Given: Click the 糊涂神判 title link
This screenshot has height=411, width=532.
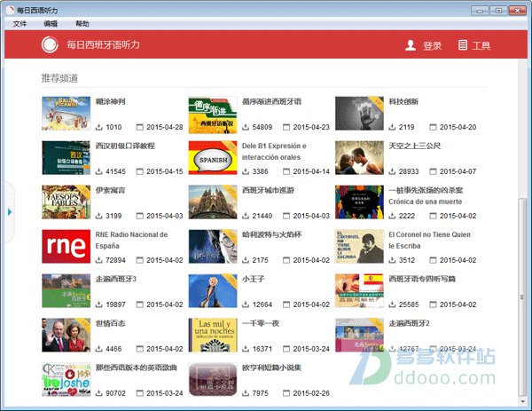Looking at the screenshot, I should (110, 101).
